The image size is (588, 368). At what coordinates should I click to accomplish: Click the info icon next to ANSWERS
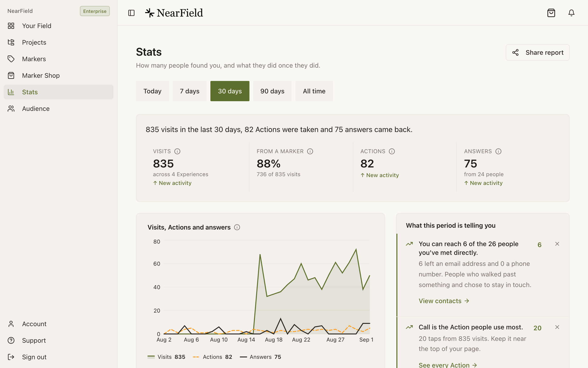point(498,151)
